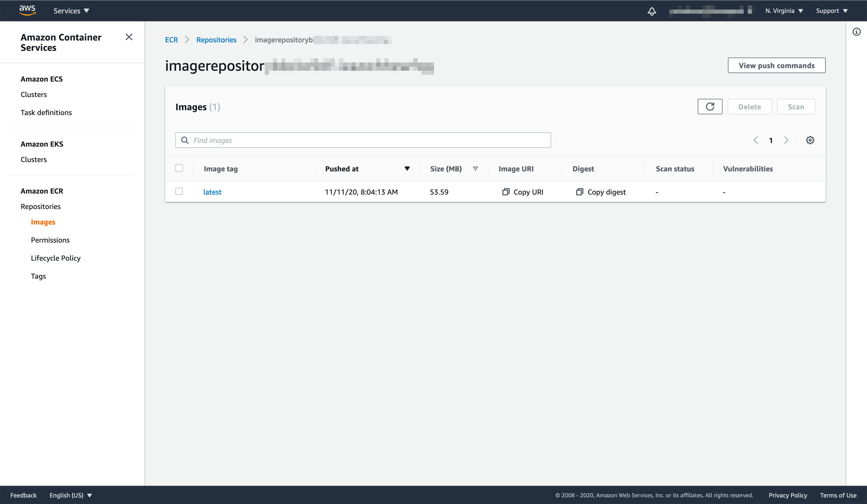Image resolution: width=867 pixels, height=504 pixels.
Task: Click the refresh icon to reload images
Action: [x=710, y=107]
